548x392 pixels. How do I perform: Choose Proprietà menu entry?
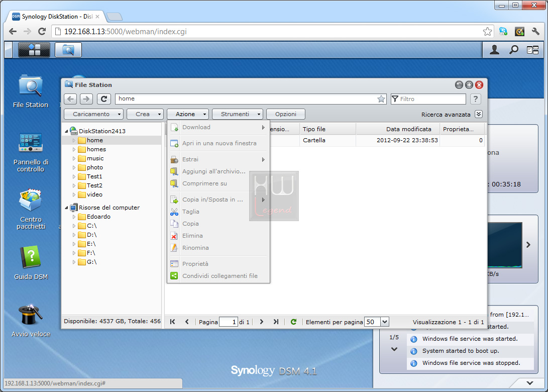pos(218,264)
